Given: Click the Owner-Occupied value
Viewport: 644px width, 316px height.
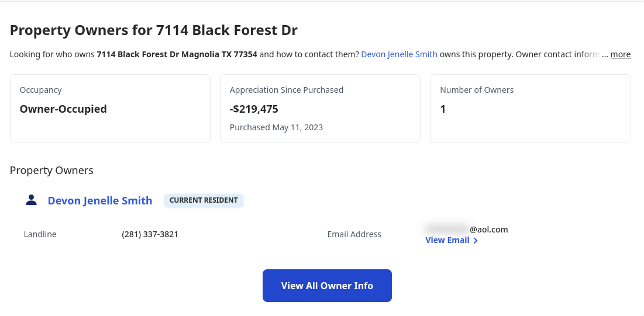Looking at the screenshot, I should [63, 109].
